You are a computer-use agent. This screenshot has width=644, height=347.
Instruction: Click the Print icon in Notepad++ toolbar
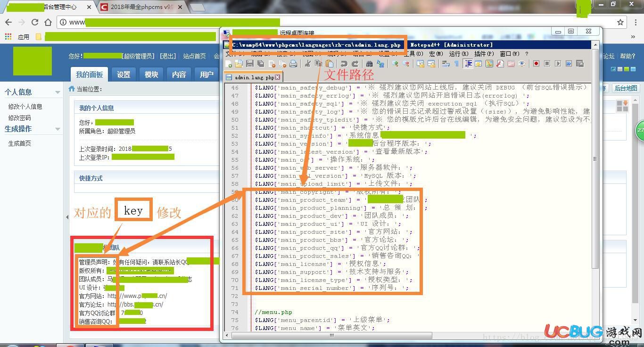293,64
